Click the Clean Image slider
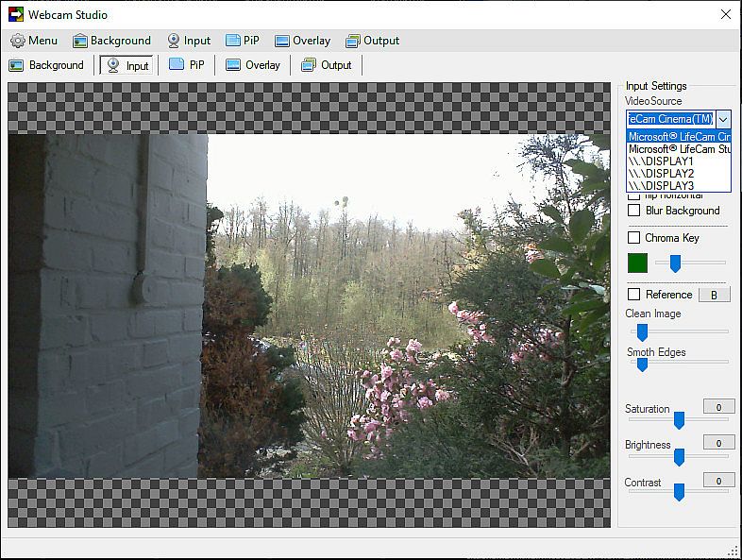Image resolution: width=742 pixels, height=560 pixels. coord(680,331)
